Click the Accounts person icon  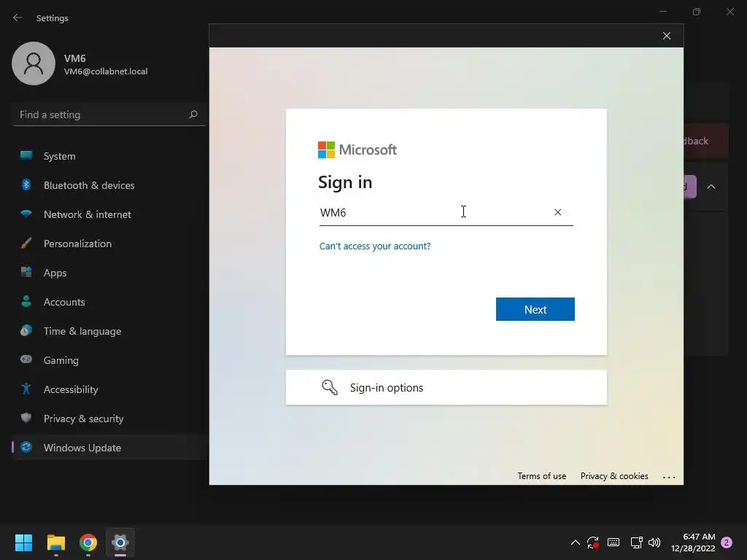tap(26, 301)
